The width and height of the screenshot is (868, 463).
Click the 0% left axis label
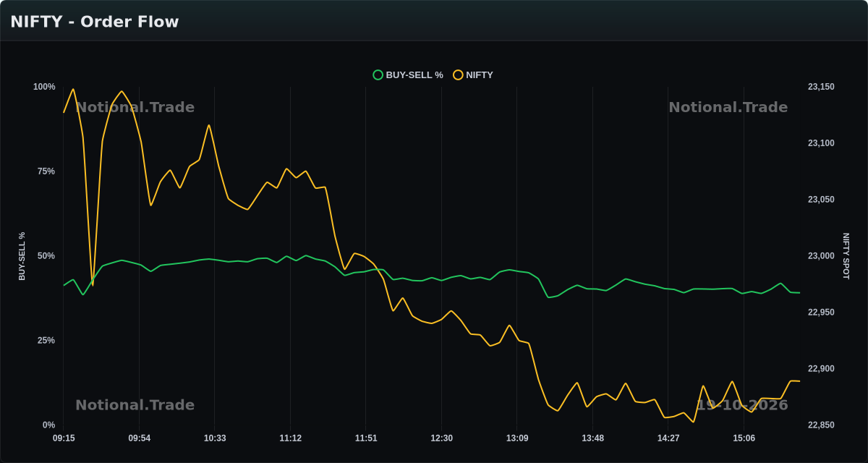48,425
